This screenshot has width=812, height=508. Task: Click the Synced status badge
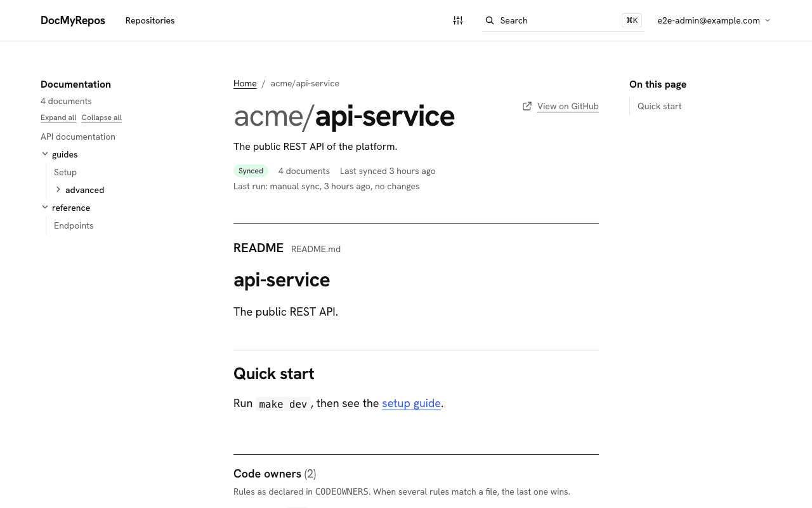tap(251, 171)
